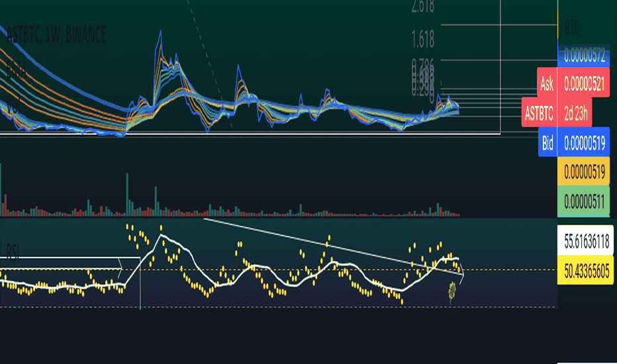Click the red ASTBTC price-scale label
Viewport: 617px width, 364px height.
(x=539, y=113)
